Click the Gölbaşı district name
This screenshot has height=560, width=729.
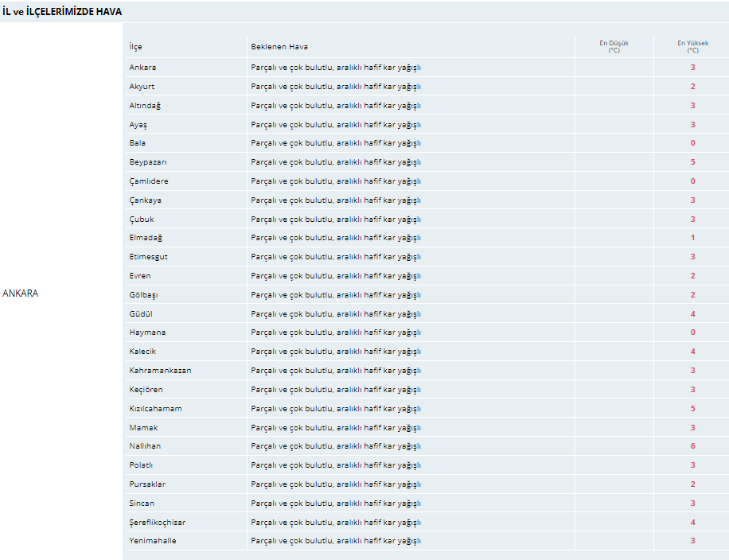point(144,294)
